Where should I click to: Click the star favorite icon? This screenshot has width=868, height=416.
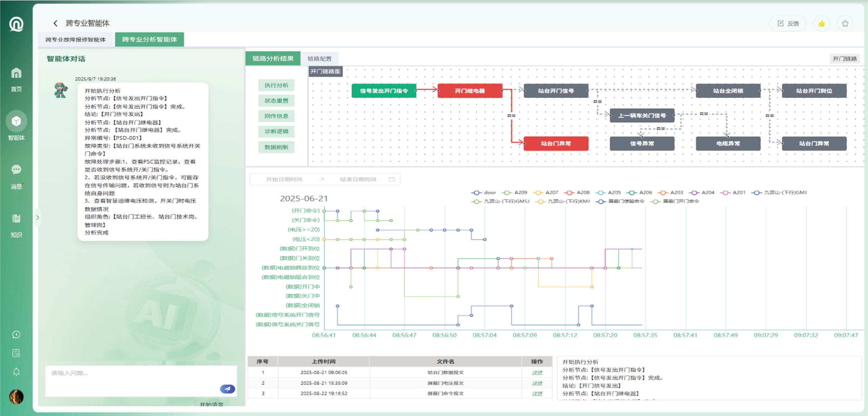point(845,23)
